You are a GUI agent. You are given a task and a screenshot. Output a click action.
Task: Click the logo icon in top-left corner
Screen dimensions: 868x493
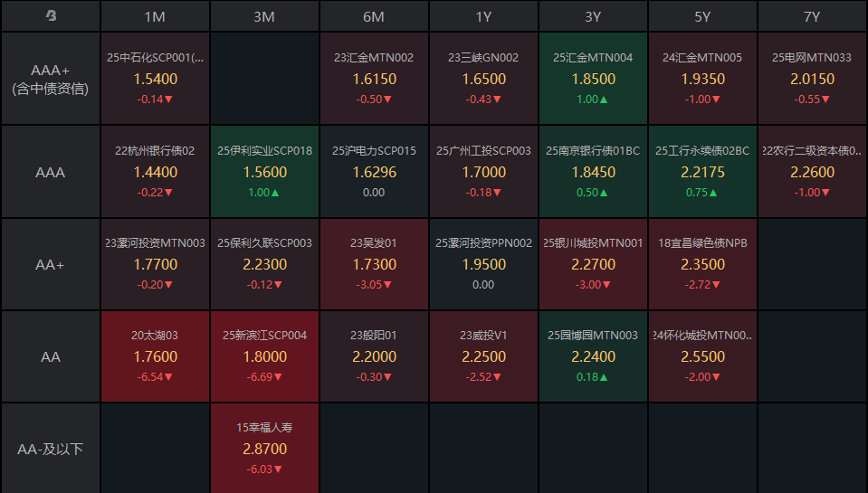click(x=51, y=16)
